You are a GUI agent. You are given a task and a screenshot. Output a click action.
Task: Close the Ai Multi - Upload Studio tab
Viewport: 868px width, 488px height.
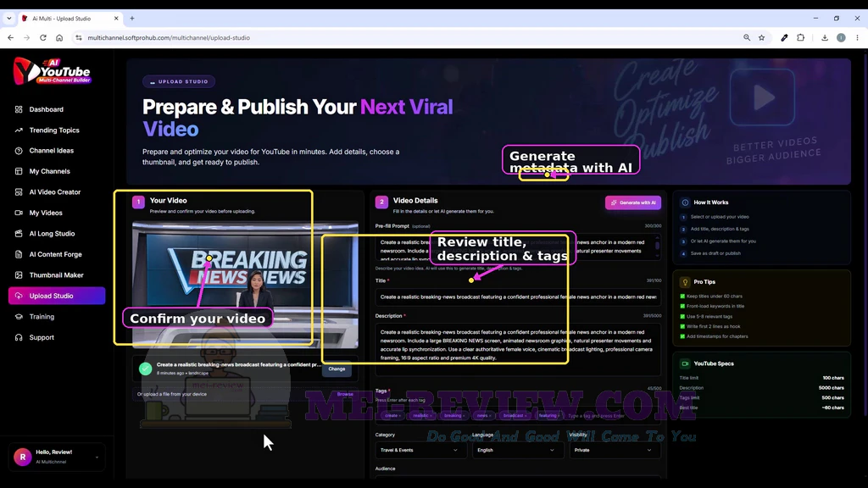[x=116, y=19]
